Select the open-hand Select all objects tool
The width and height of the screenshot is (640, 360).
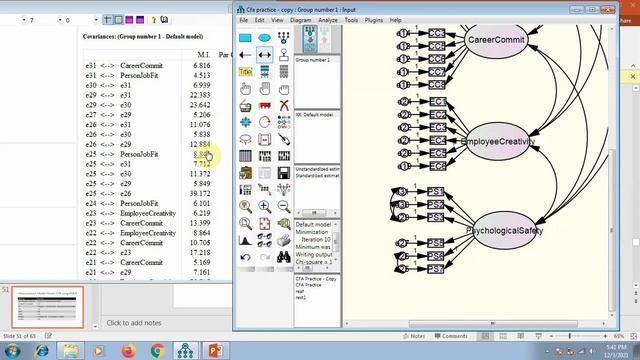point(264,89)
